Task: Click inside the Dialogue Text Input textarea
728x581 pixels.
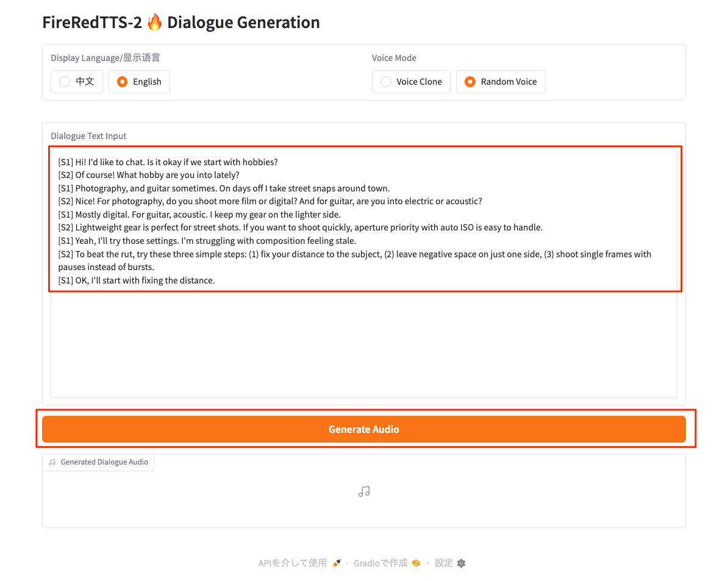Action: 364,274
